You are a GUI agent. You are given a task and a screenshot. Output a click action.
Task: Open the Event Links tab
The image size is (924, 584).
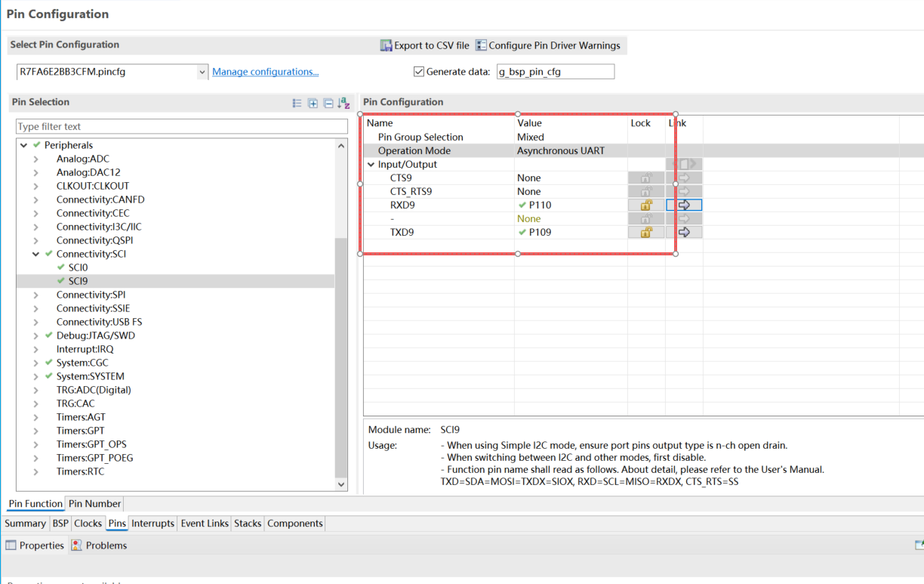coord(205,524)
